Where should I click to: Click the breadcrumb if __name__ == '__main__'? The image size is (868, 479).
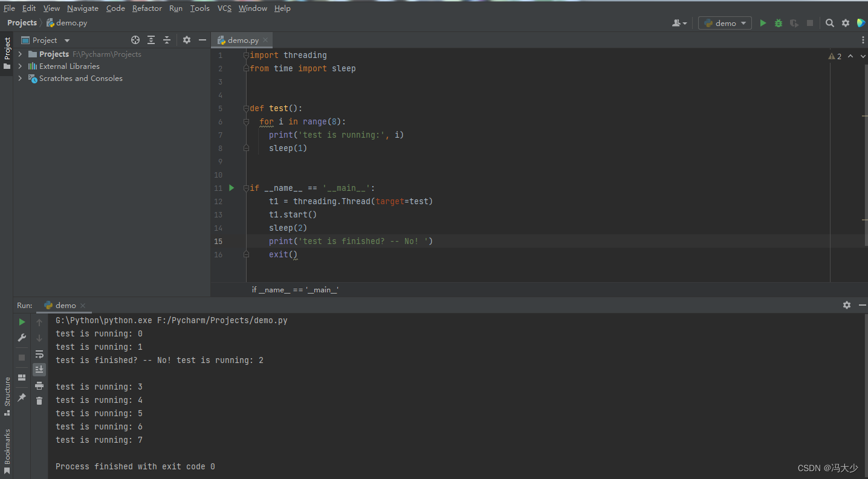[x=295, y=290]
